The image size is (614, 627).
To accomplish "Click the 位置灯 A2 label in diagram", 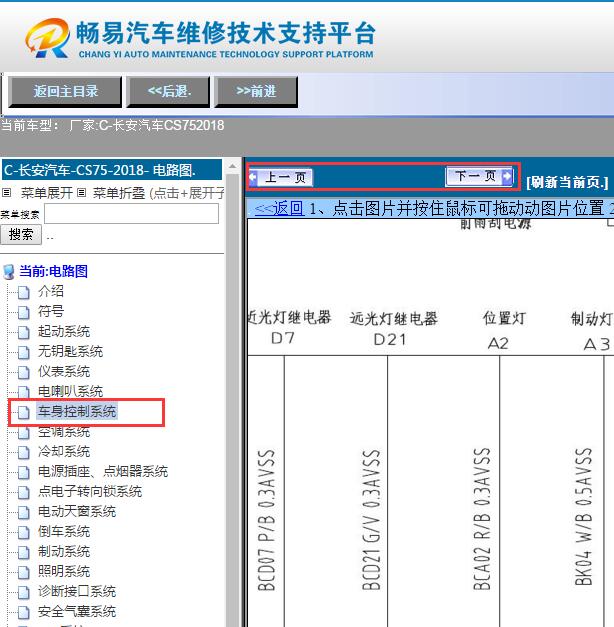I will [503, 330].
